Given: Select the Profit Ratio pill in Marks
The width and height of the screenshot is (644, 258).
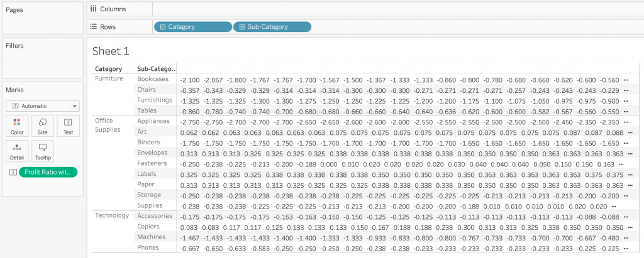Looking at the screenshot, I should pos(48,172).
